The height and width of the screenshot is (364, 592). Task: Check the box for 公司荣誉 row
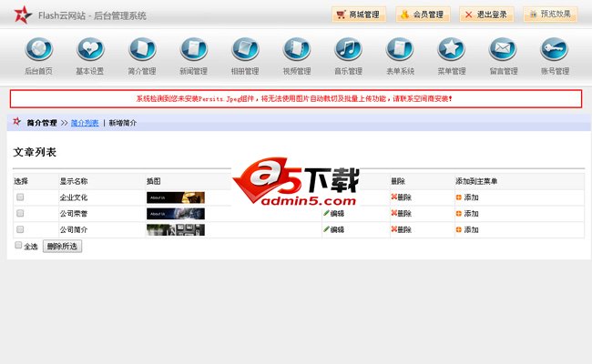click(x=20, y=213)
